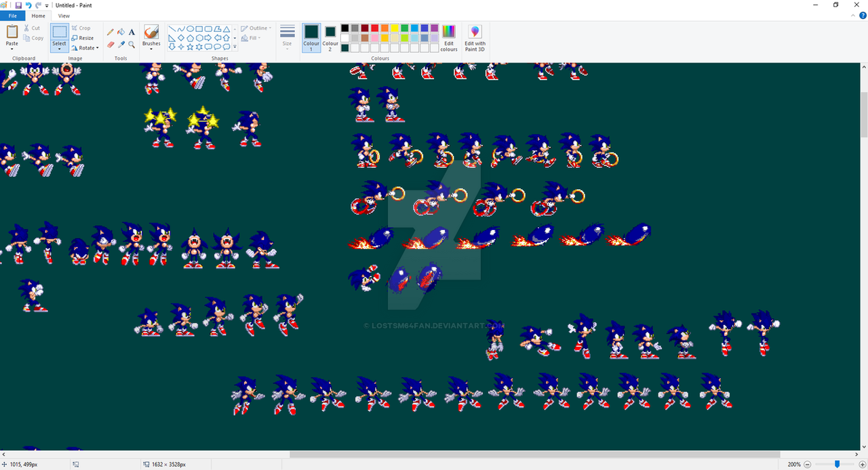Click Edit with Paint 3D
Screen dimensions: 868x470
tap(475, 37)
